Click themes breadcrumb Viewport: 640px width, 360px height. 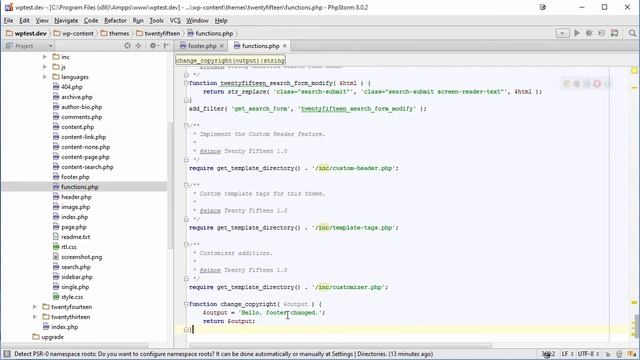point(115,33)
